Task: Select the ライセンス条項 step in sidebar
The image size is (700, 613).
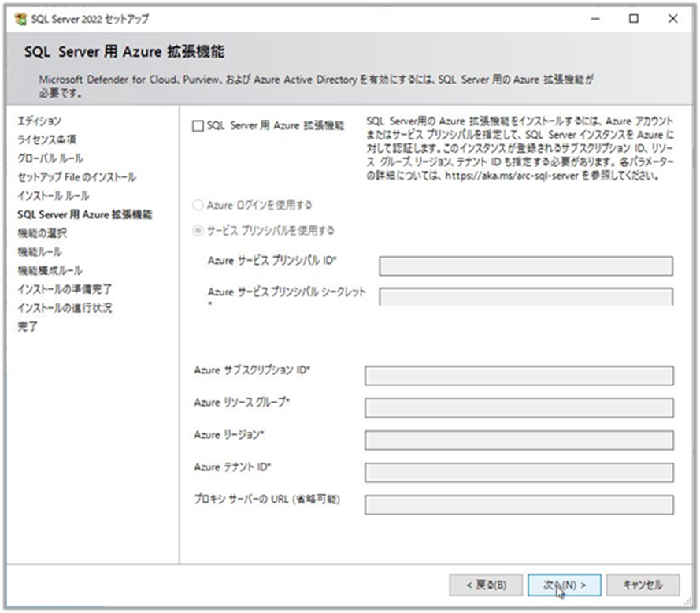Action: 47,139
